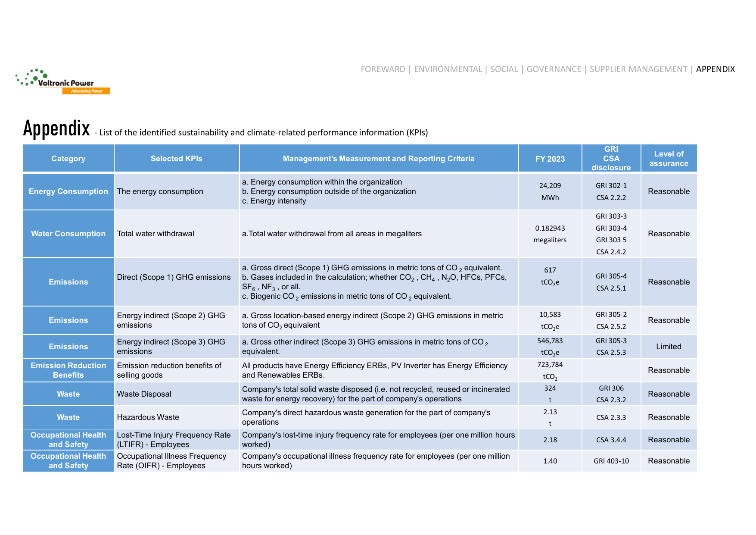Click the GRI 302-1 disclosure reference

[x=611, y=185]
